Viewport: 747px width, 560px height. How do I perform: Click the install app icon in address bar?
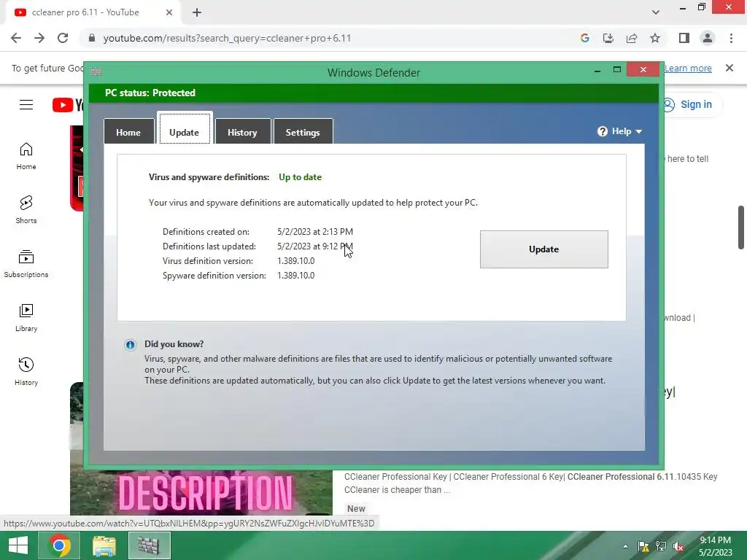[x=608, y=38]
